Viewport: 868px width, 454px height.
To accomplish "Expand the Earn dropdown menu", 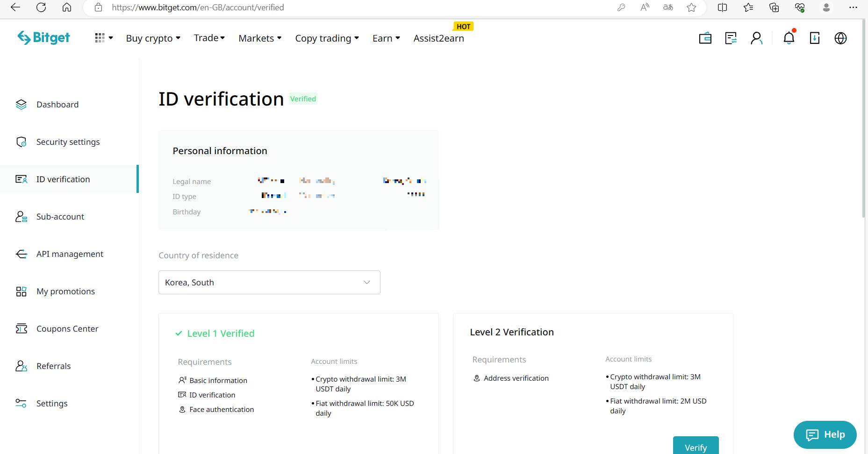I will tap(386, 38).
